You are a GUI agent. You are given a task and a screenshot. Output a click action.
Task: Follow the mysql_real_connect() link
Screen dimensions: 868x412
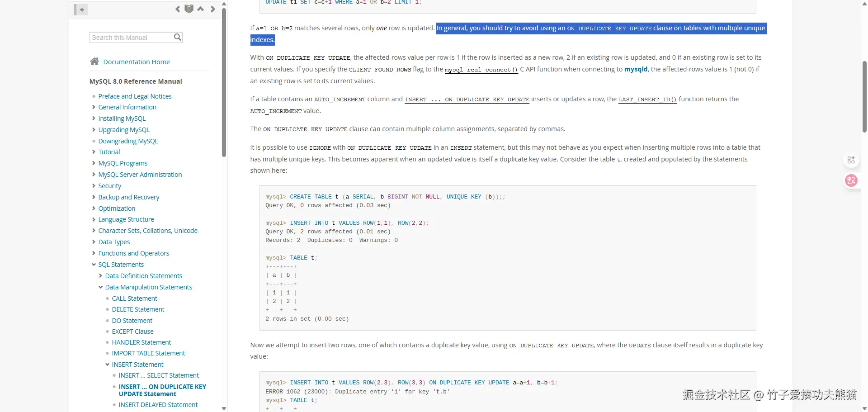[481, 70]
